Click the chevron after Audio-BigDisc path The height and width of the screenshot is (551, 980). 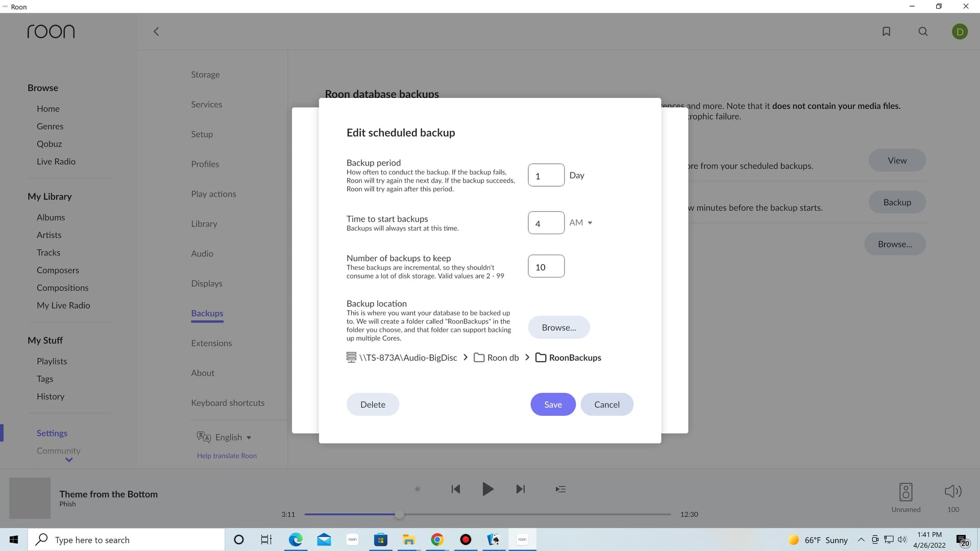click(465, 357)
